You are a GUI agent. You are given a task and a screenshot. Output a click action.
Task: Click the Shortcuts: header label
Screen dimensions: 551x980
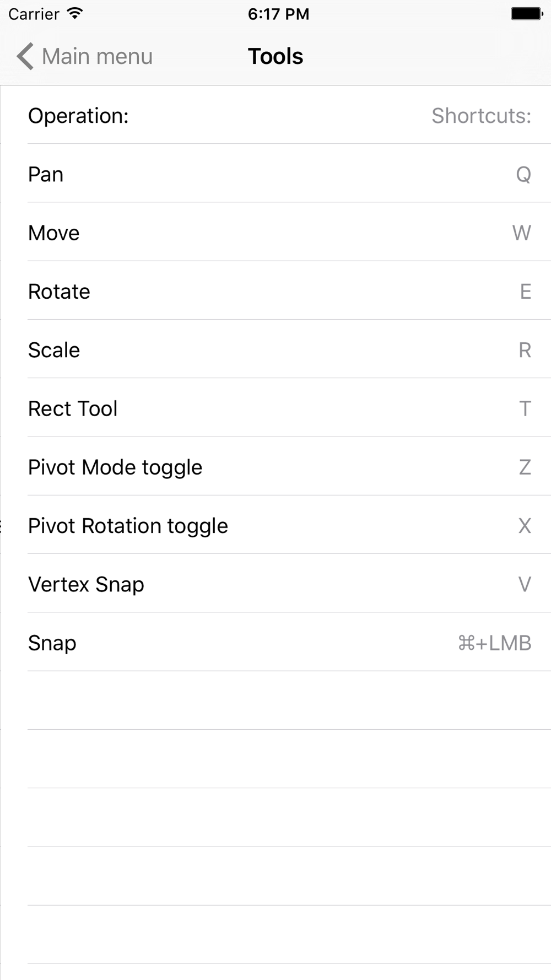[x=481, y=116]
